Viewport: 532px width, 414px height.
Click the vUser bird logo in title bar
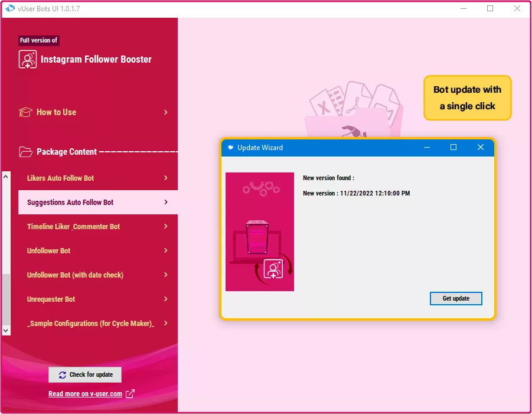click(x=10, y=8)
